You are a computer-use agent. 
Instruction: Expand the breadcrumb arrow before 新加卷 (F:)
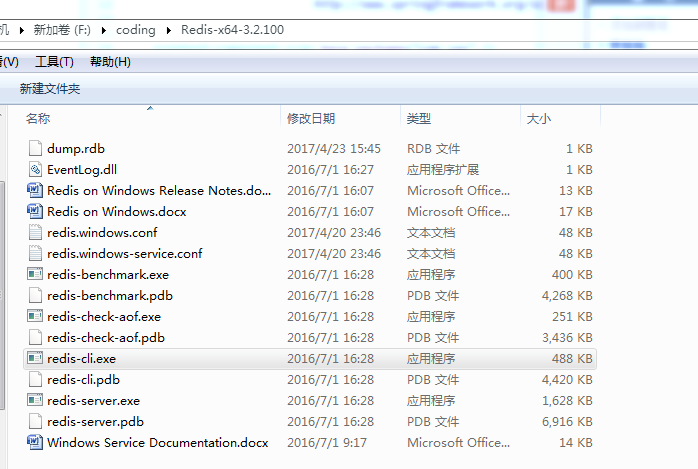(21, 30)
